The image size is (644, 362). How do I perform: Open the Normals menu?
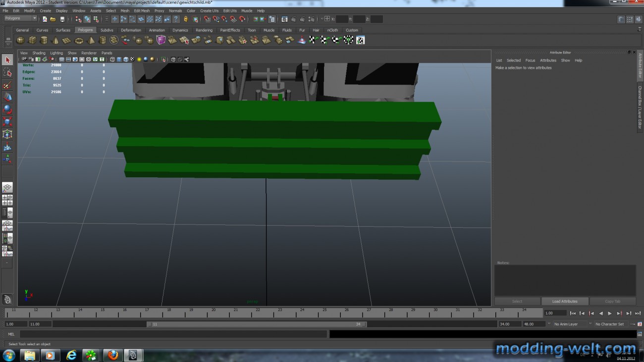[175, 10]
